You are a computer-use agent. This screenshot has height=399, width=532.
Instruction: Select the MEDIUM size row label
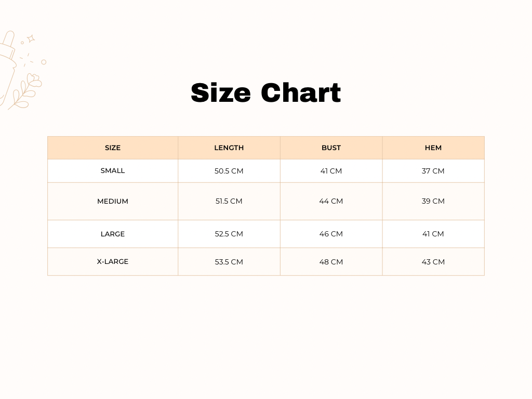click(x=113, y=201)
